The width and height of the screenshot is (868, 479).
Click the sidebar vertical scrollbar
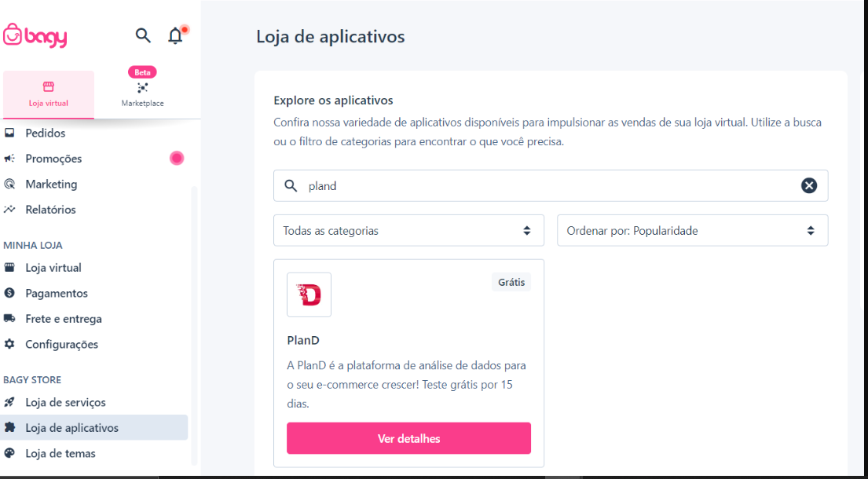(194, 325)
